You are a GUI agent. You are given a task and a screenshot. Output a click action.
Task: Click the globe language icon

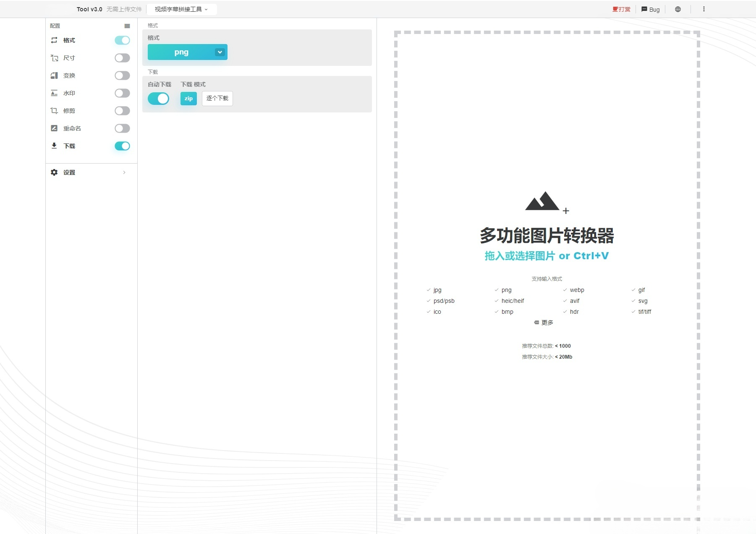click(678, 9)
